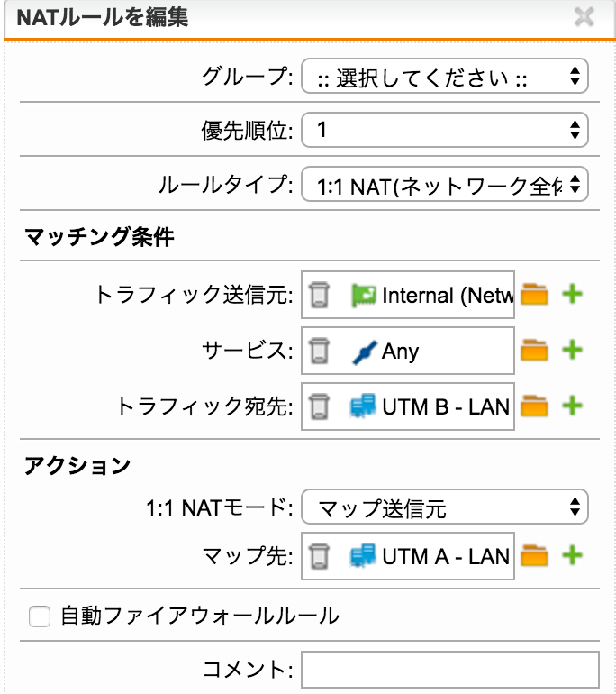Change the 1:1 NATモード dropdown

click(444, 507)
